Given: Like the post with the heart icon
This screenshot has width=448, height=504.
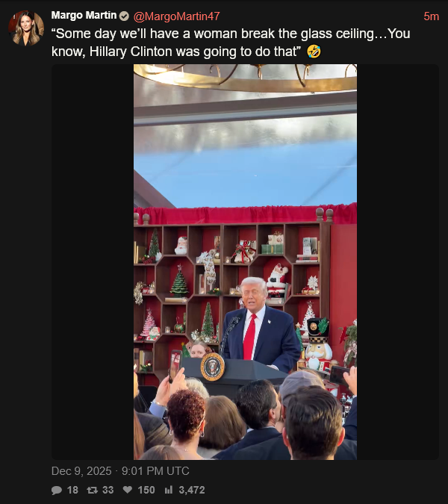Looking at the screenshot, I should pos(128,490).
